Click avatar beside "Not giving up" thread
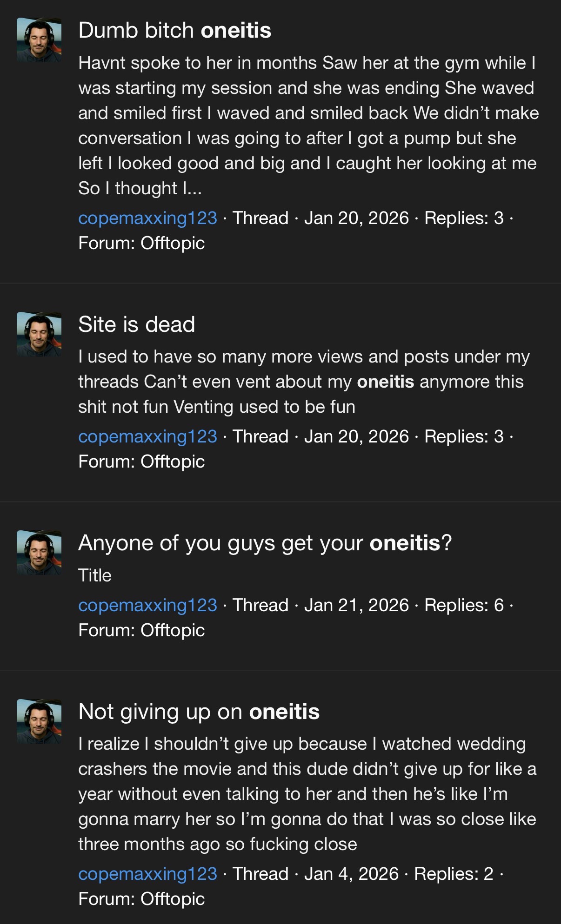The height and width of the screenshot is (924, 561). tap(39, 721)
